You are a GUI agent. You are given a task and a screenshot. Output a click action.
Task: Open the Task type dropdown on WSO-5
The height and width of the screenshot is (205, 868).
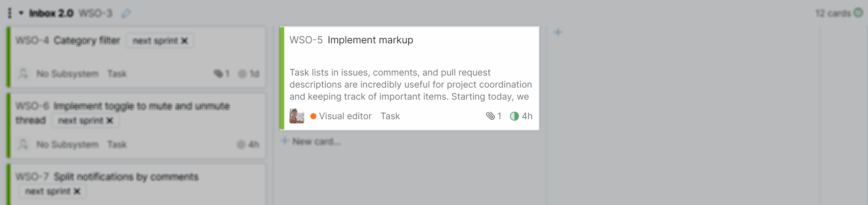tap(390, 116)
